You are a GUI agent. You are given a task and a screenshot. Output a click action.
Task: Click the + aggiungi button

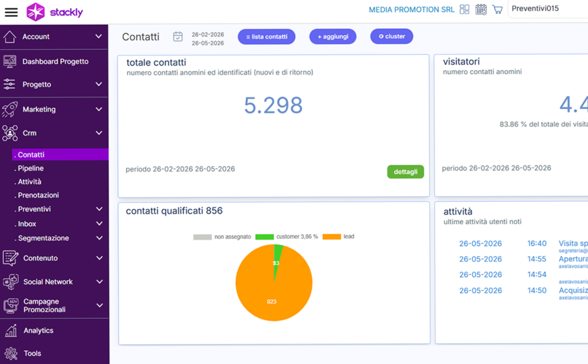click(332, 37)
